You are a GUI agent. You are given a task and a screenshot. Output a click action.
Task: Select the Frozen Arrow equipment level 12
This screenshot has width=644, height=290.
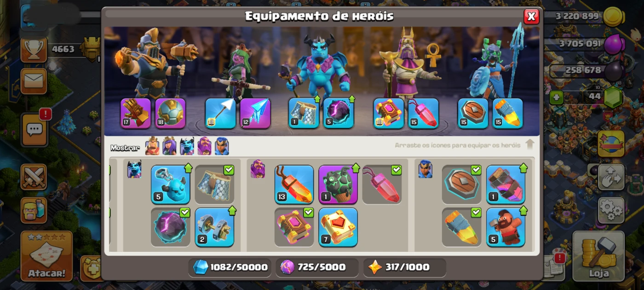[x=255, y=113]
